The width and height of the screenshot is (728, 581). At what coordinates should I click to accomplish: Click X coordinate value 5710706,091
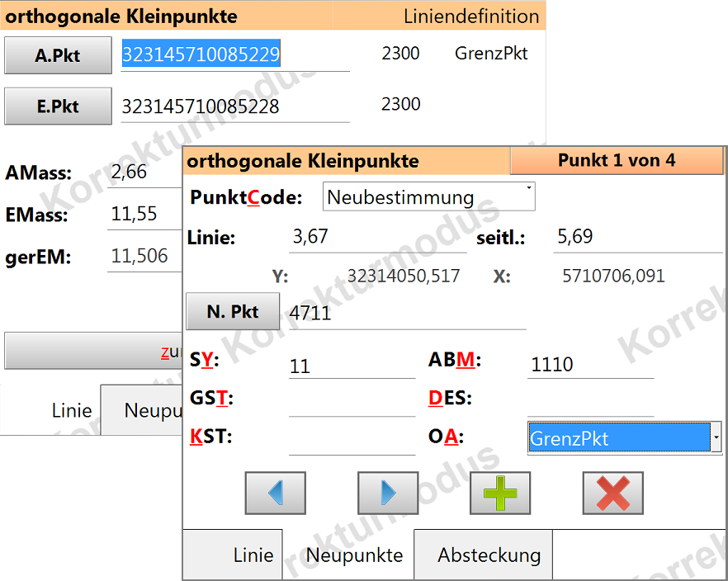point(613,276)
